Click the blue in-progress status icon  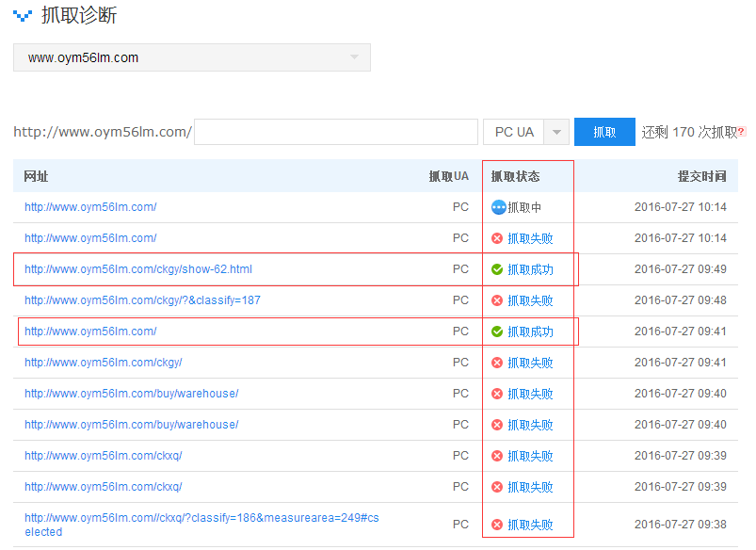(498, 207)
